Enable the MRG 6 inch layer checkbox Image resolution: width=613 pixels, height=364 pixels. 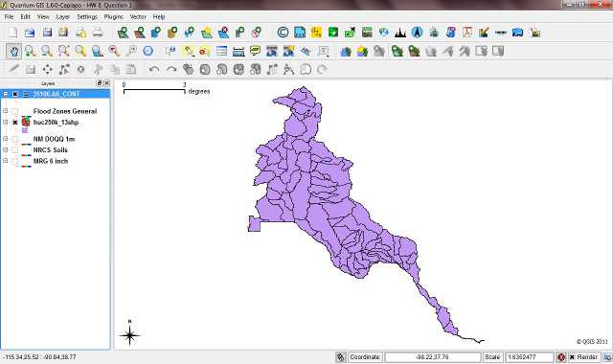[15, 161]
